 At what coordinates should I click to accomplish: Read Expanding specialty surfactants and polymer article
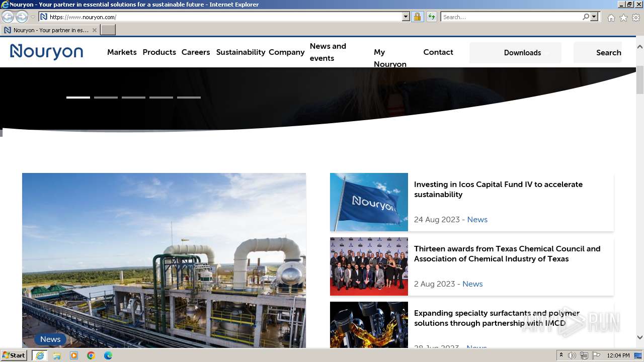pos(497,318)
